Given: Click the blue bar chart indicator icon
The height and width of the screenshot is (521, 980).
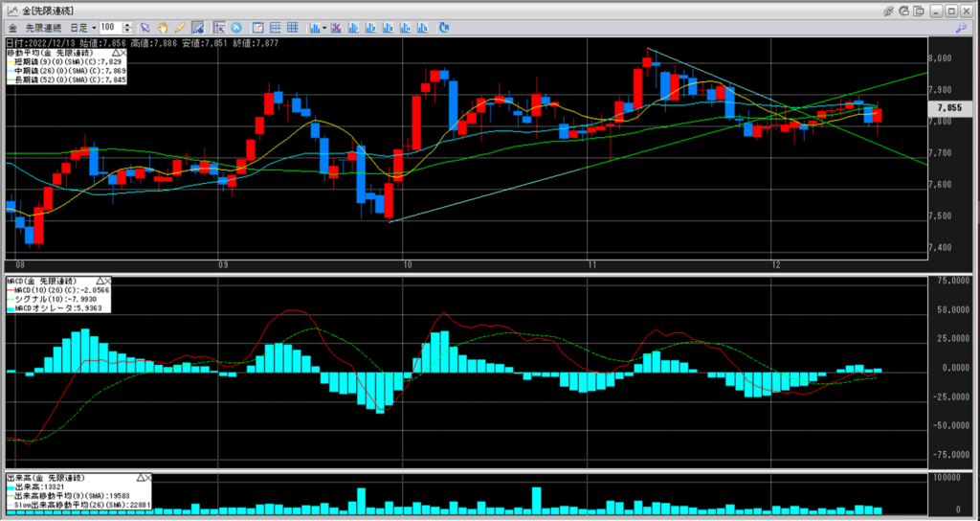Looking at the screenshot, I should tap(314, 28).
